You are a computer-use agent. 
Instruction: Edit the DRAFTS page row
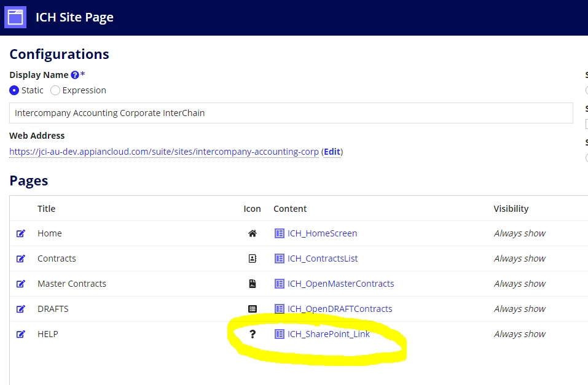[x=21, y=309]
